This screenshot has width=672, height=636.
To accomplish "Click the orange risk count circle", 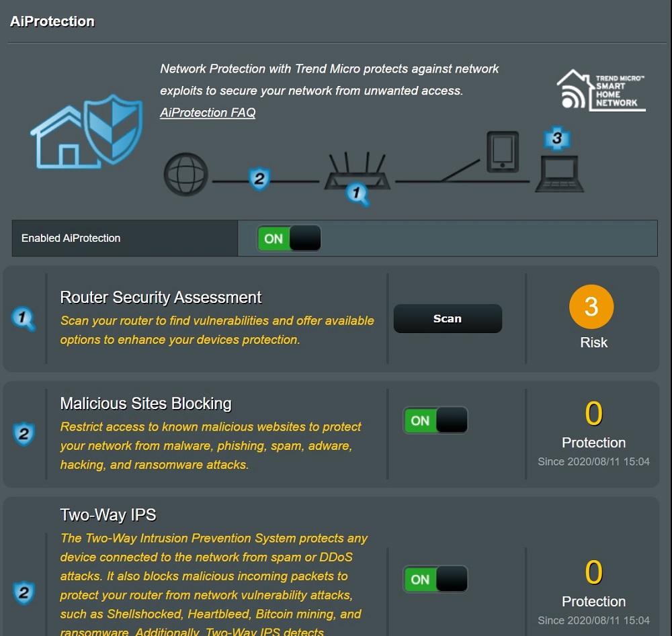I will coord(591,307).
